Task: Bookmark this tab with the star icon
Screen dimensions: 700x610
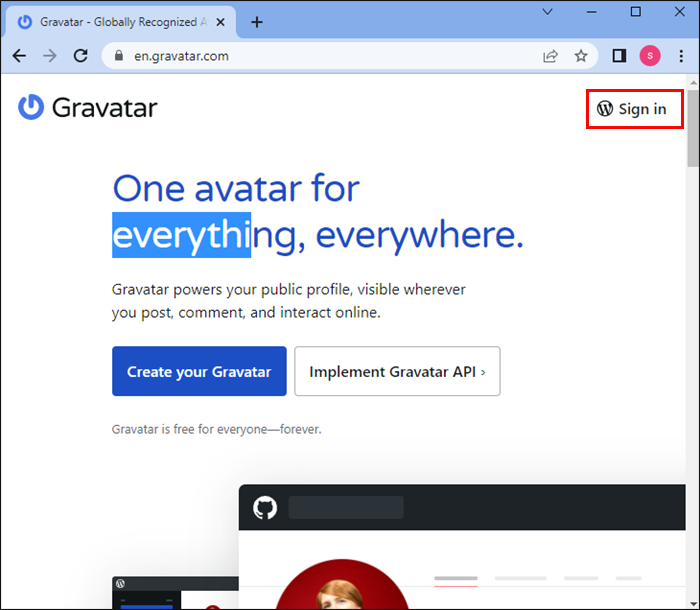Action: 581,56
